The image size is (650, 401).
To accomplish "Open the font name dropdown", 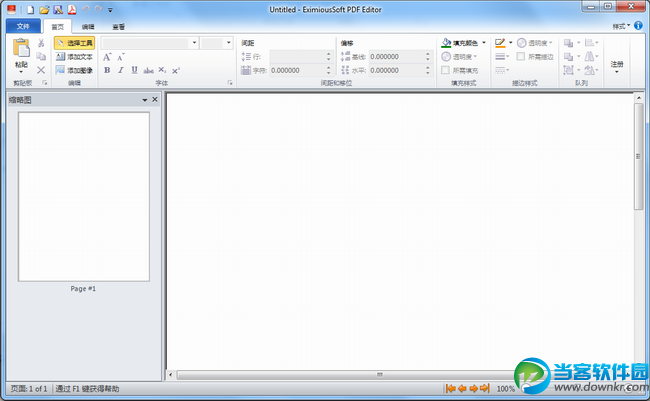I will [193, 43].
